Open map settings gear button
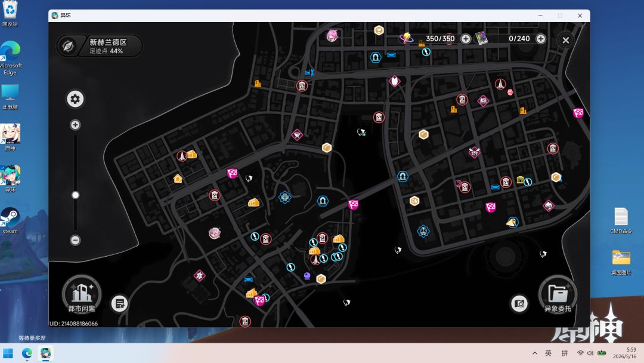 click(x=75, y=99)
